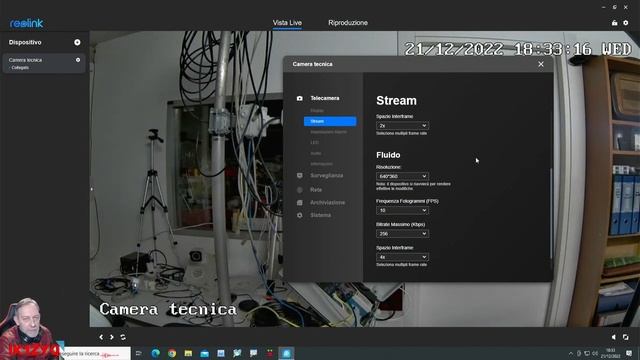The width and height of the screenshot is (640, 360).
Task: Click the Sorveglianza section icon
Action: 300,176
